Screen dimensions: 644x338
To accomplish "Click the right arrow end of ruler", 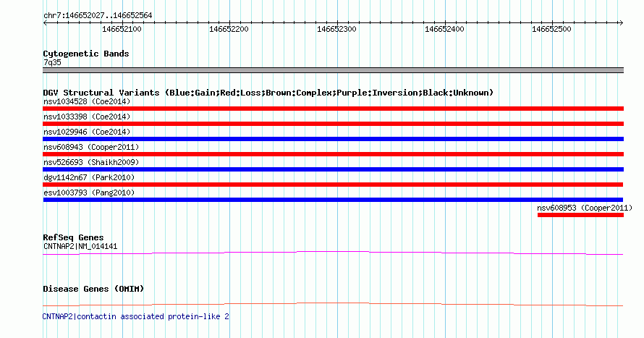I will [621, 23].
